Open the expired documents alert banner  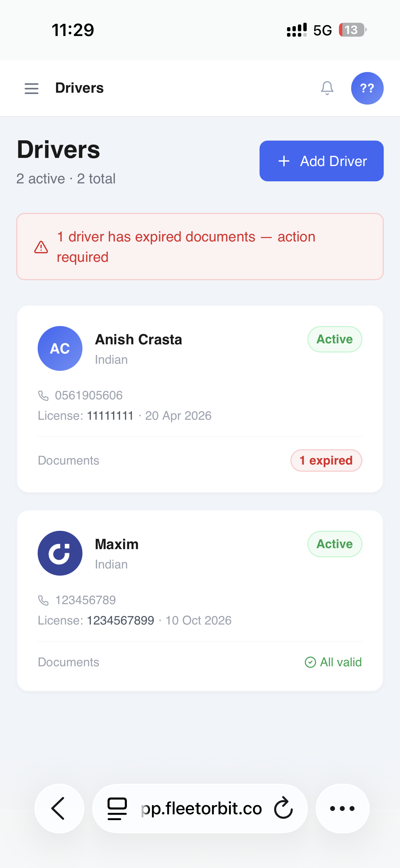click(200, 247)
